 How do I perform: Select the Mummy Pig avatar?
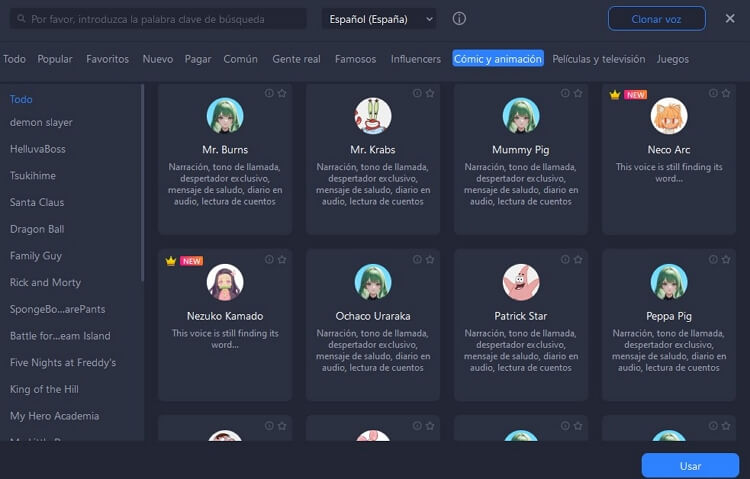click(521, 116)
